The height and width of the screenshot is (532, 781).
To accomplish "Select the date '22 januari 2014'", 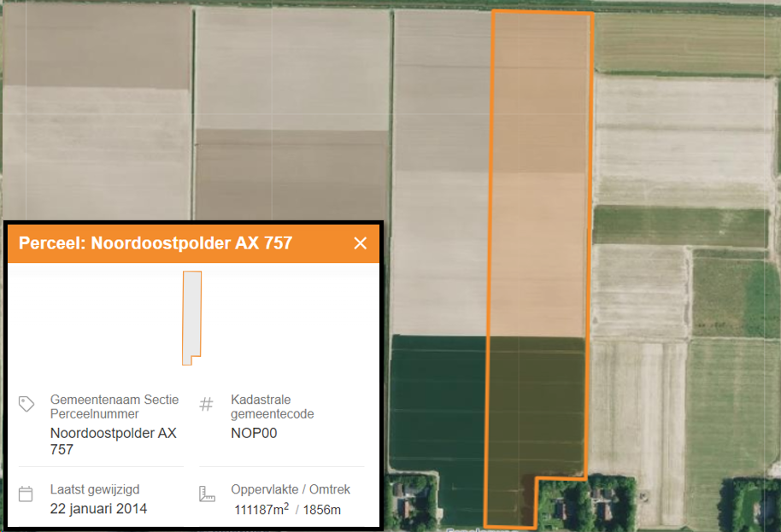I will [98, 509].
